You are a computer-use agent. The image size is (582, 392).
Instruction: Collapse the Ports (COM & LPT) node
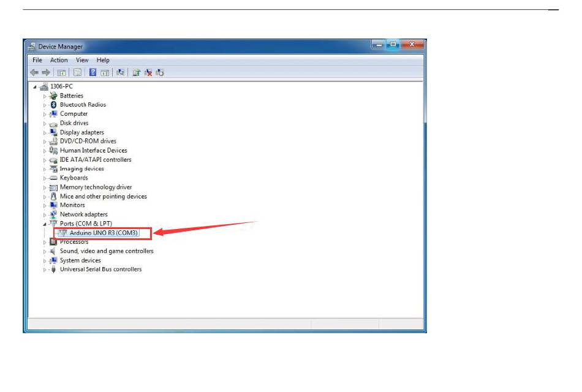tap(45, 224)
